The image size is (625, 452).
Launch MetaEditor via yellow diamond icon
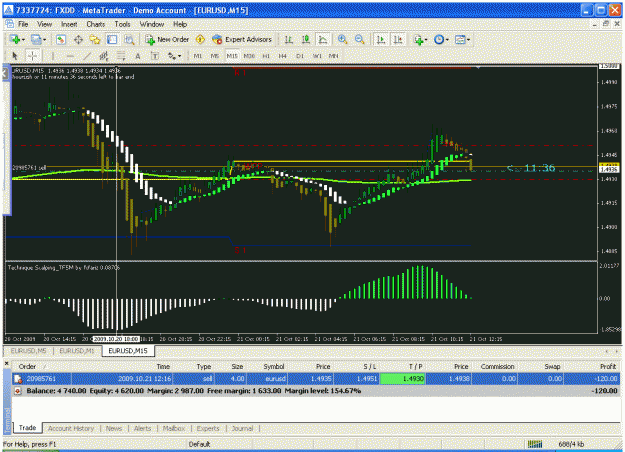(x=200, y=39)
